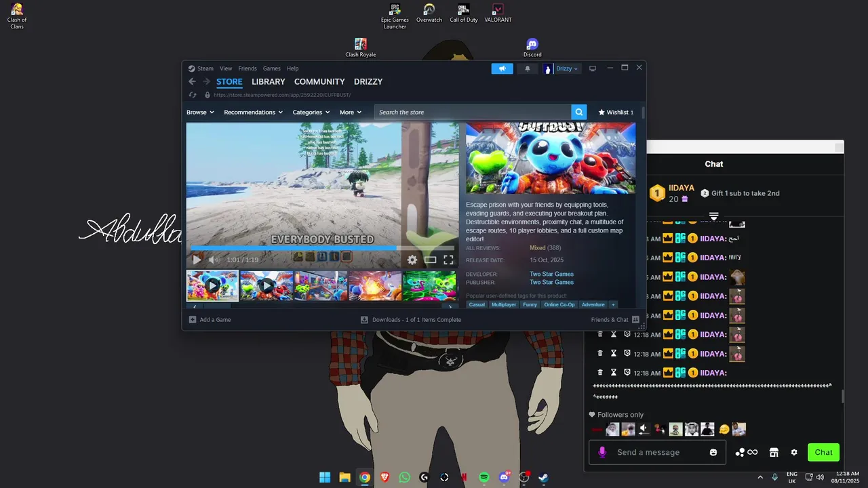The image size is (868, 488).
Task: Expand the Categories dropdown
Action: pos(311,112)
